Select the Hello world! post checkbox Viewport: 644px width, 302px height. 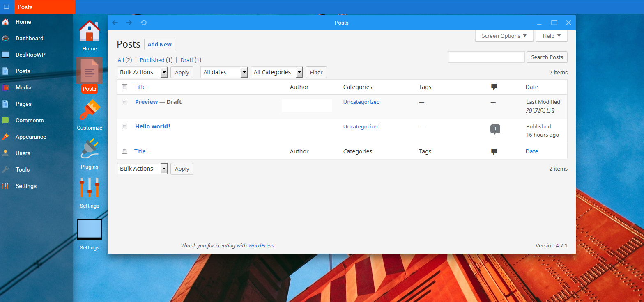click(125, 127)
